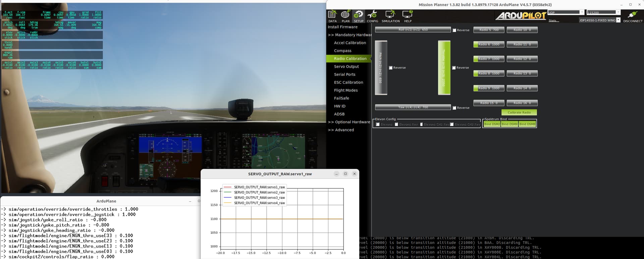Toggle Reverse for Yaw channel
Viewport: 644px width, 259px height.
pyautogui.click(x=454, y=108)
